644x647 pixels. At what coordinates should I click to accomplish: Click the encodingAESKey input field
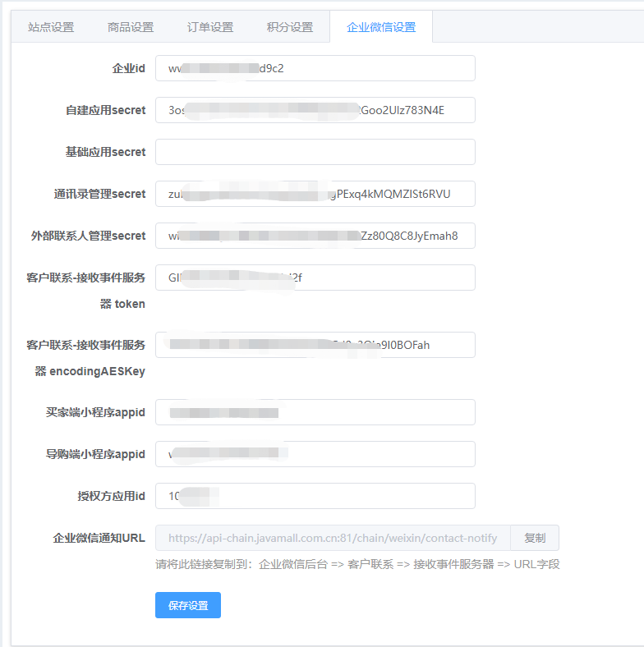(x=315, y=345)
